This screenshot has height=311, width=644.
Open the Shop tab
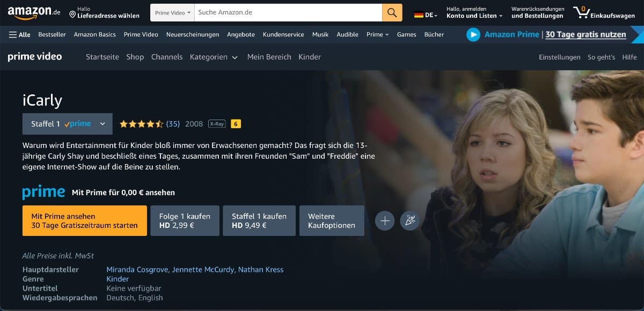coord(135,57)
